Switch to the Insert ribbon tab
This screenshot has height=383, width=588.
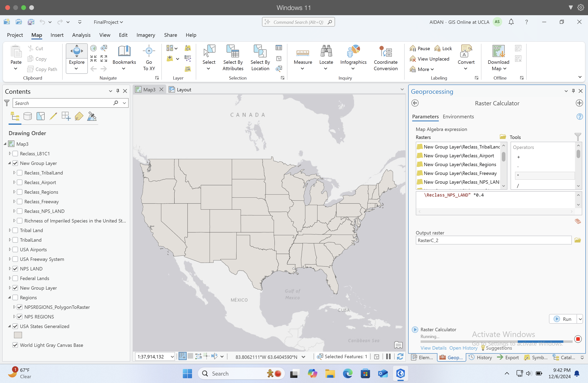click(57, 35)
